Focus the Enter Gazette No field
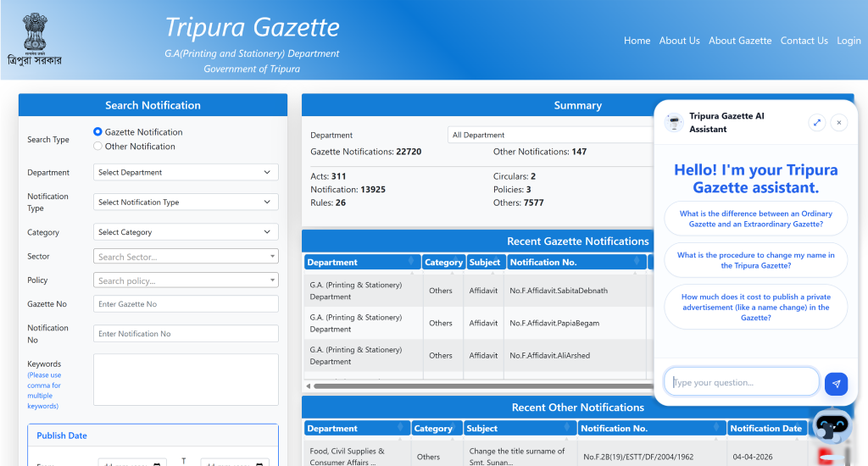The width and height of the screenshot is (868, 466). point(186,304)
